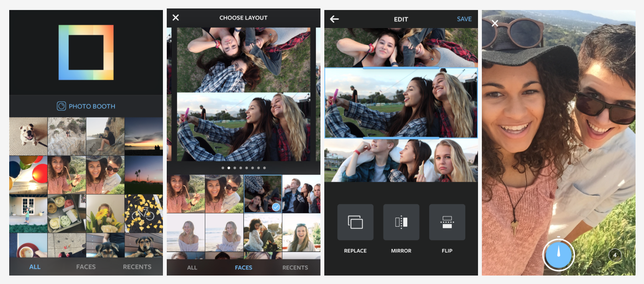
Task: Close the photo booth camera view
Action: pyautogui.click(x=495, y=23)
